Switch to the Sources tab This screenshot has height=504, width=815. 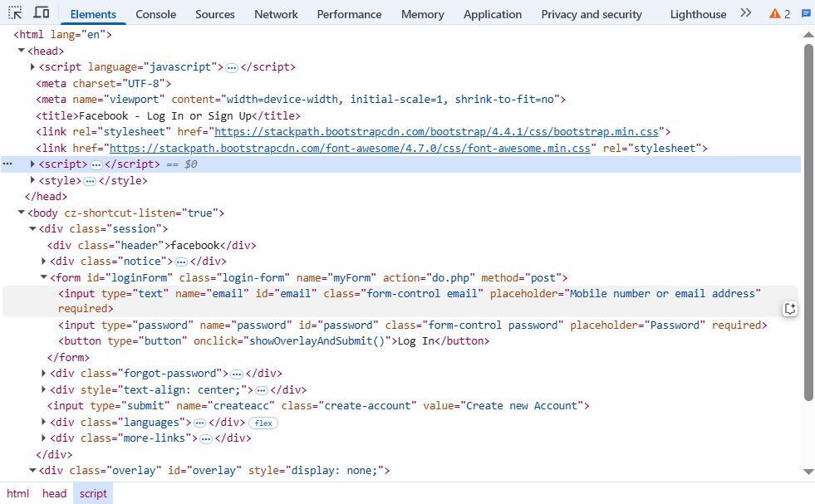coord(214,15)
